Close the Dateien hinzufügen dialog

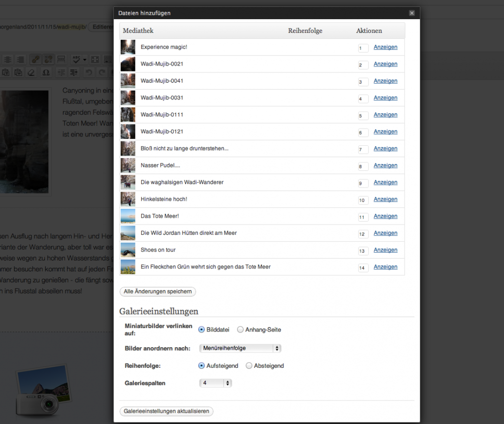coord(411,13)
